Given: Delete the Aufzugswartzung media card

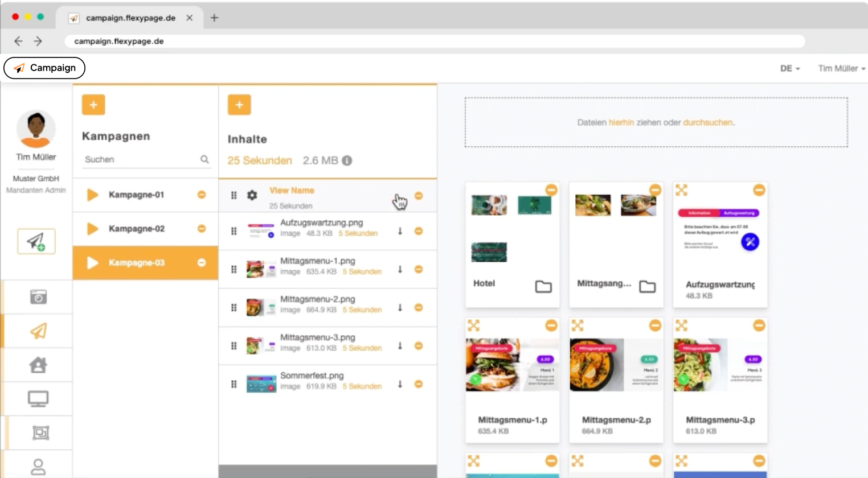Looking at the screenshot, I should [759, 190].
